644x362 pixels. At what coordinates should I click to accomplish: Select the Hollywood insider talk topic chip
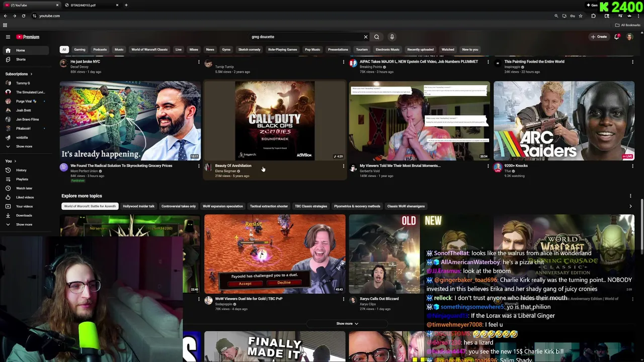click(138, 206)
